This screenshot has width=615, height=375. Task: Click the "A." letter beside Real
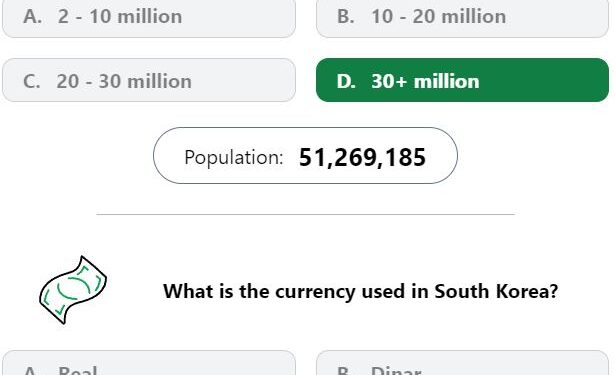click(x=32, y=371)
